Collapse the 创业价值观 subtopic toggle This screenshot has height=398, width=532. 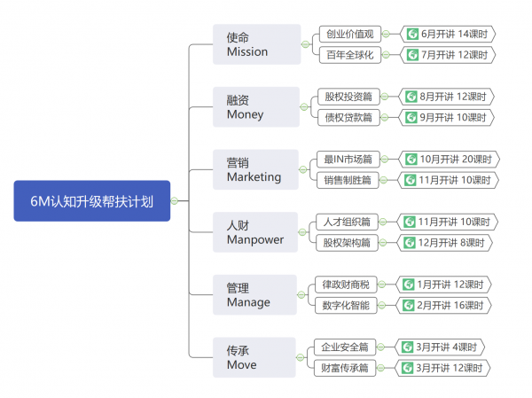point(387,35)
